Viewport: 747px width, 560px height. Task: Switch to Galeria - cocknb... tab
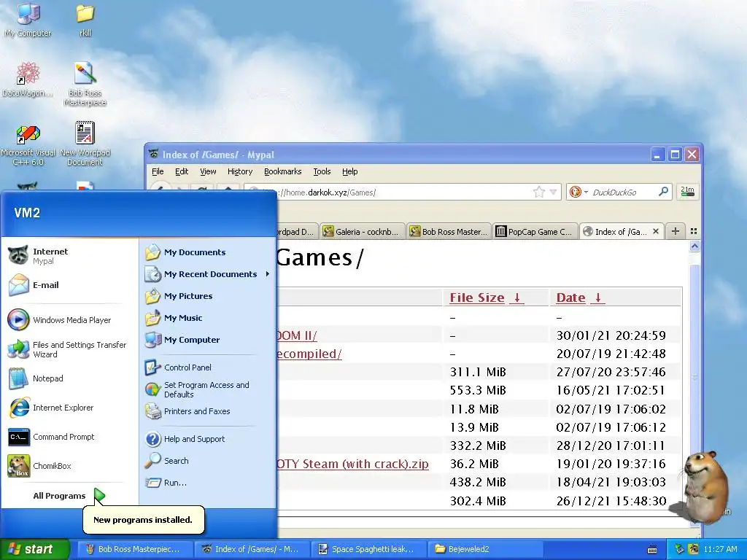363,231
